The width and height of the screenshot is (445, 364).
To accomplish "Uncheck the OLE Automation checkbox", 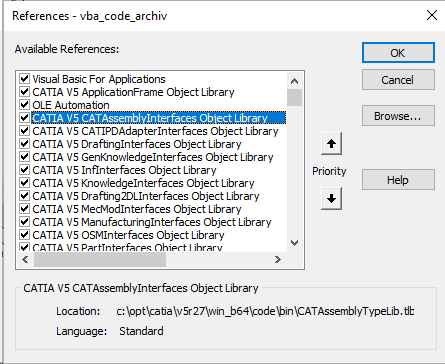I will 24,105.
